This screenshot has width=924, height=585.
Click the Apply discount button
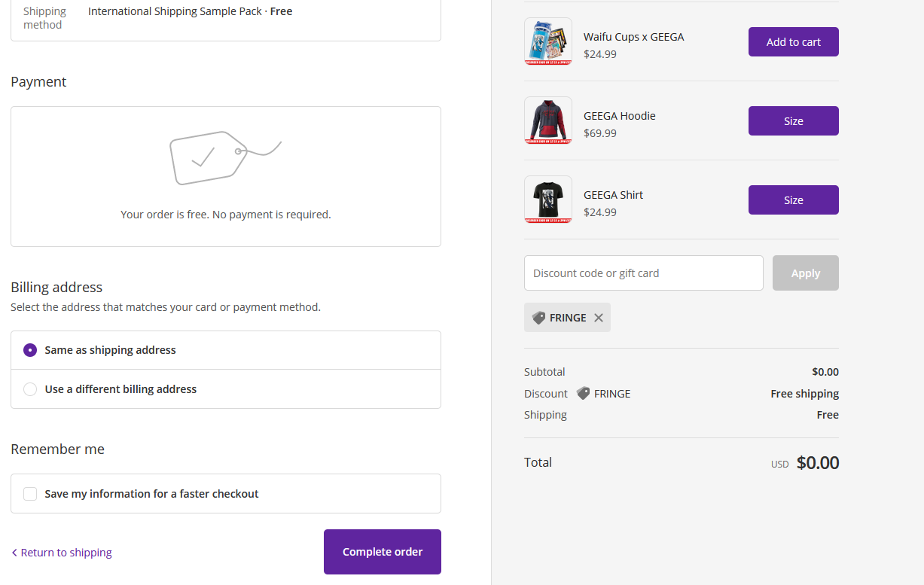click(805, 273)
